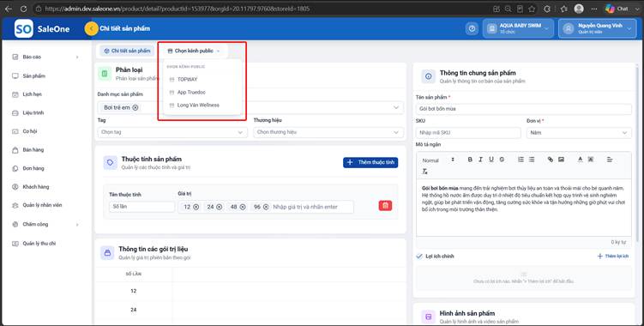Toggle underline formatting in the editor toolbar
Viewport: 644px width, 326px height.
491,160
